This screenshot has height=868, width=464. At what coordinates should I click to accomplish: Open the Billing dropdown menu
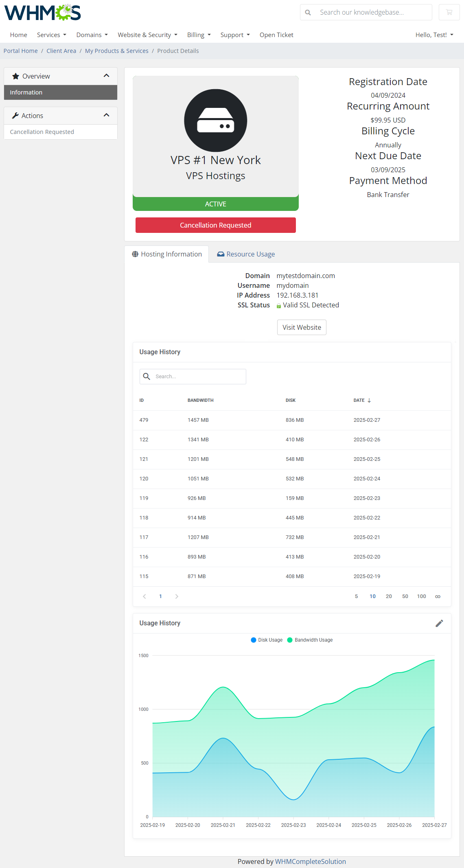[199, 35]
